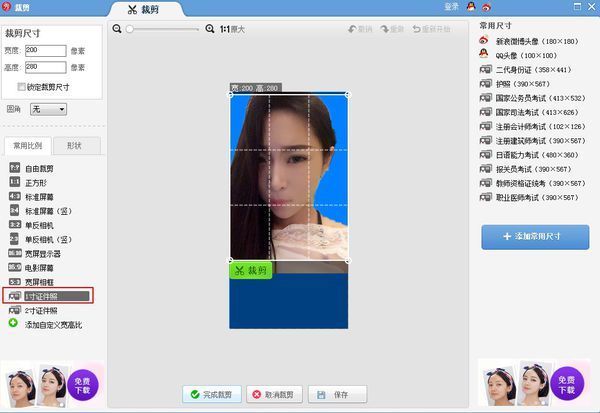Screen dimensions: 600x413
Task: Click the green plus 添加自定义宽高比 icon
Action: point(13,323)
